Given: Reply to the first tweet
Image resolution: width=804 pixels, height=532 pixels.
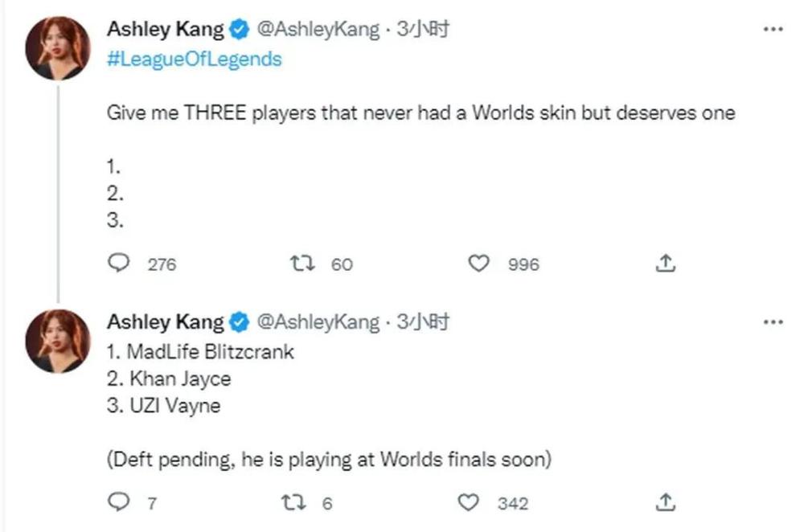Looking at the screenshot, I should 120,264.
